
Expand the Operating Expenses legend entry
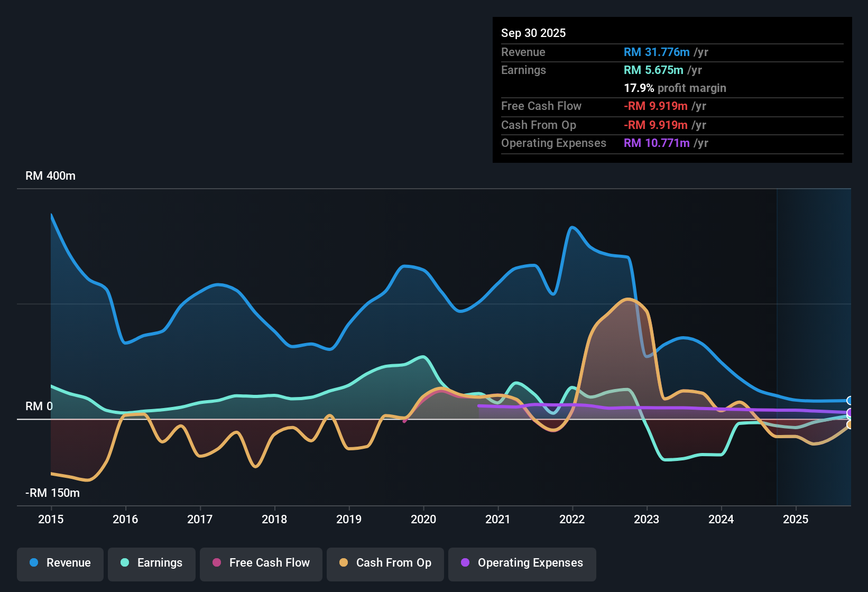522,563
